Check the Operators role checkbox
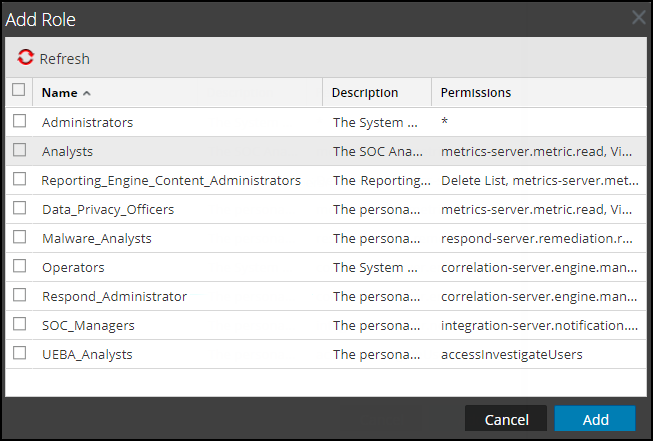Screen dimensions: 653x441 pos(19,267)
